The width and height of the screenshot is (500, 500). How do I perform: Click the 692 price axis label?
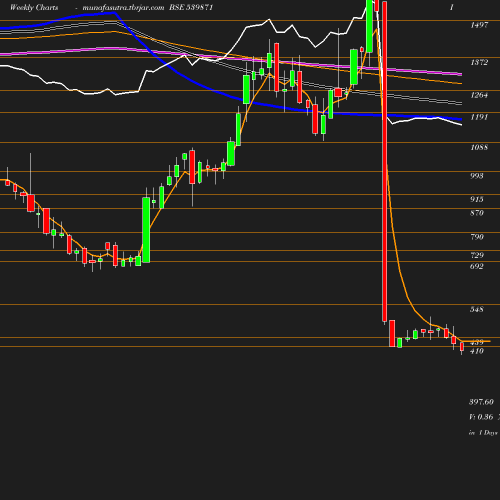477,266
